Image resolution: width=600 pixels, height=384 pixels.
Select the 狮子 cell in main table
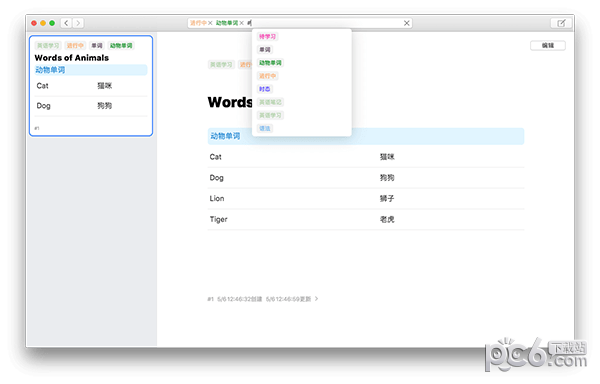pyautogui.click(x=387, y=199)
